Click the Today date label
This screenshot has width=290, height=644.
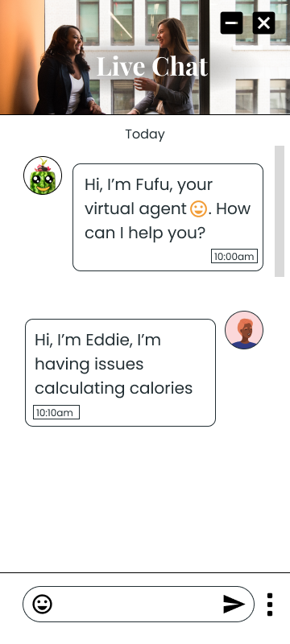click(x=145, y=134)
